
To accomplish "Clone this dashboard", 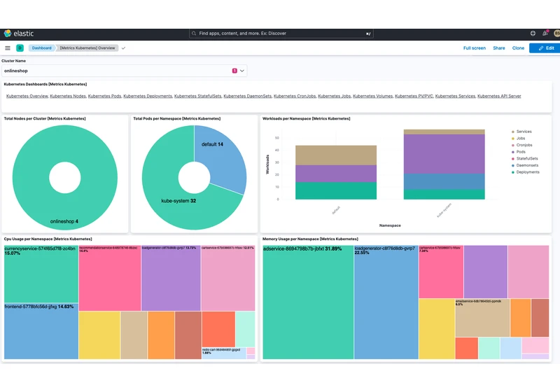I will point(518,48).
